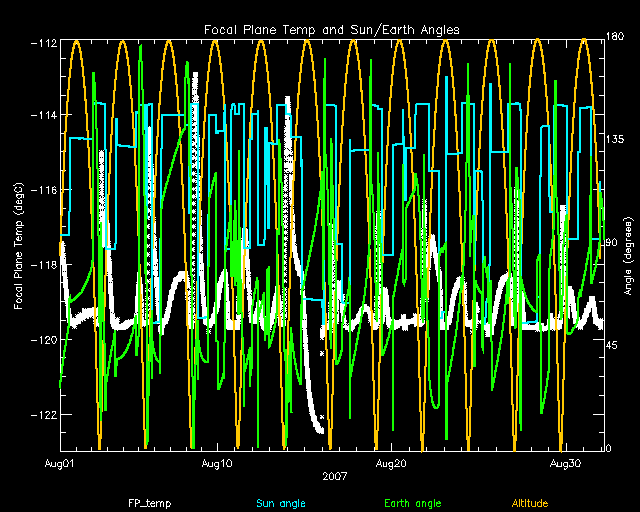Select the cyan Sun angle legend entry
Image resolution: width=640 pixels, height=512 pixels.
pos(279,503)
